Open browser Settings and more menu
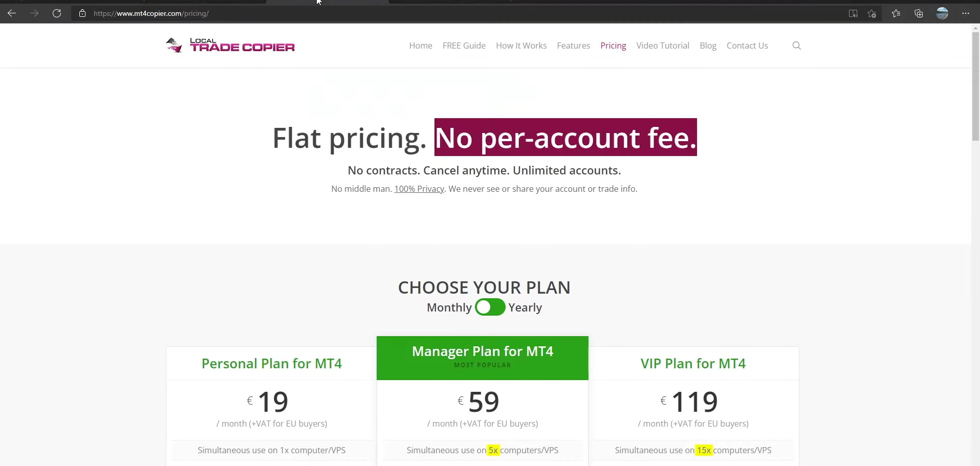The image size is (980, 466). click(966, 14)
